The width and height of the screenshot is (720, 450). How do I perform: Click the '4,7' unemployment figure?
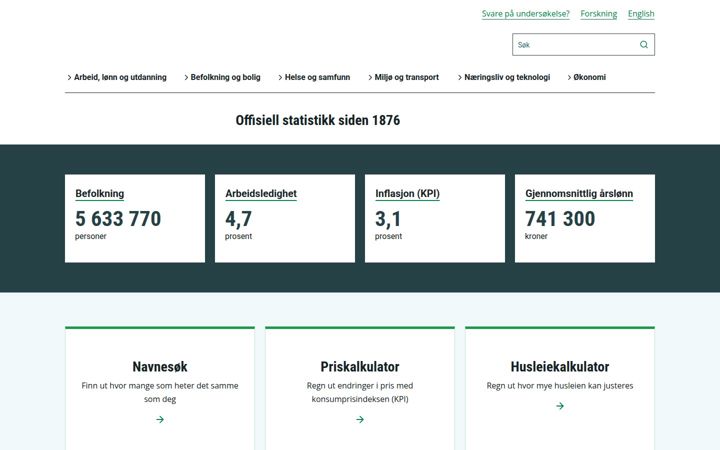pyautogui.click(x=238, y=219)
